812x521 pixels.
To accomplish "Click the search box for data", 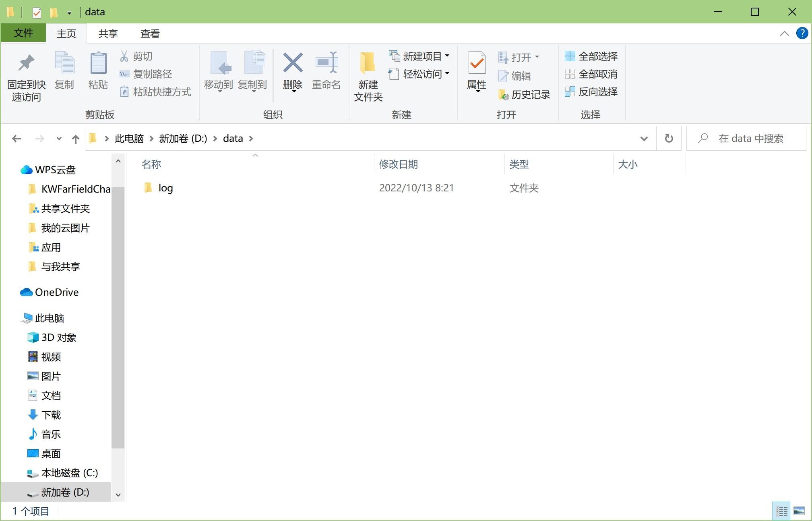I will (x=751, y=139).
